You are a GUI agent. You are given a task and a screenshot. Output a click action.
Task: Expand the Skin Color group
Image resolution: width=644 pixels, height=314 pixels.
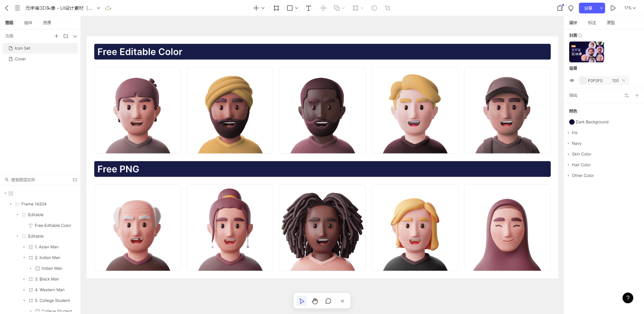569,154
